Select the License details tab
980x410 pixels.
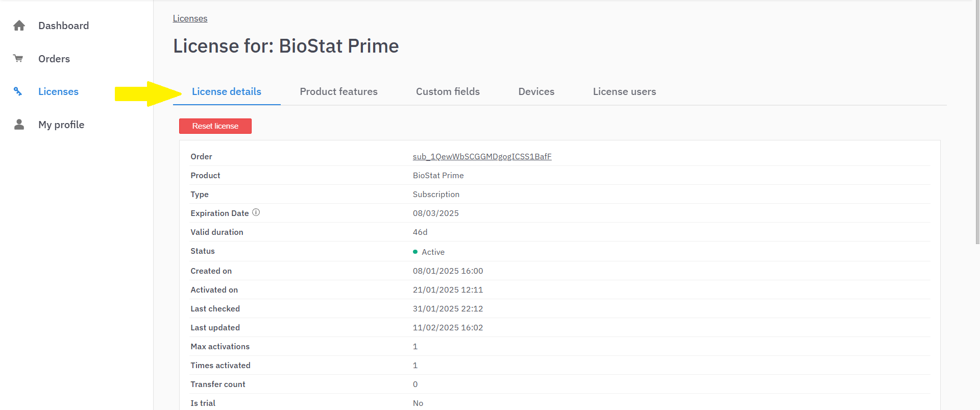click(227, 91)
